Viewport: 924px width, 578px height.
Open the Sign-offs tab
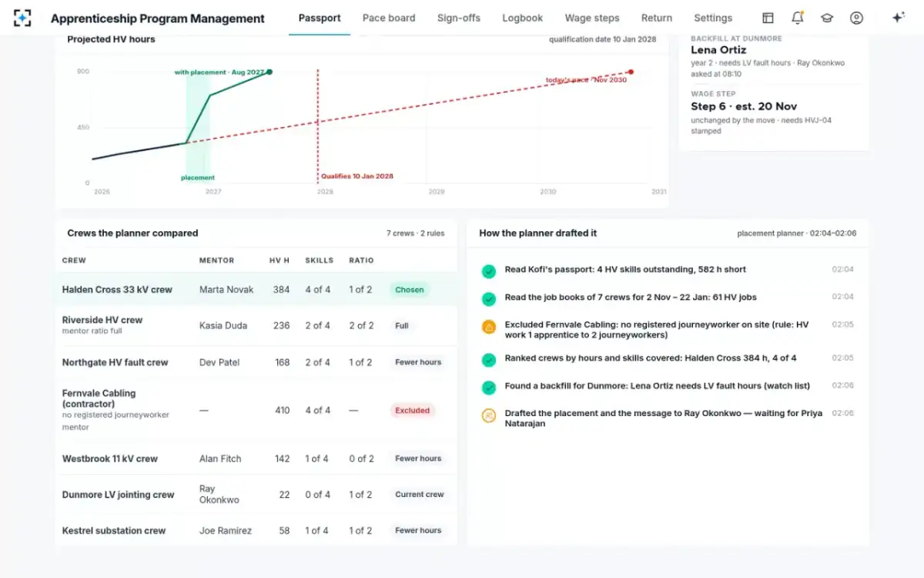459,18
